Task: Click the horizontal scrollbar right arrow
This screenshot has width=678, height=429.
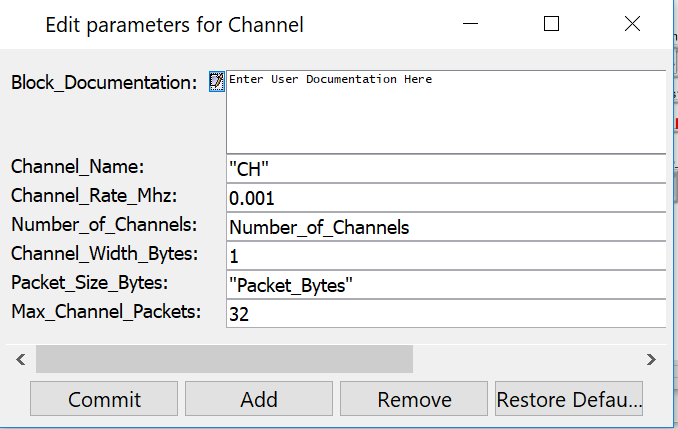Action: point(651,358)
